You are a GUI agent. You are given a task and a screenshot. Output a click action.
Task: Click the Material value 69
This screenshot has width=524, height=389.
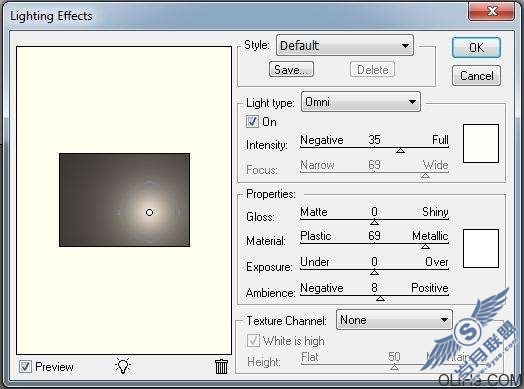374,236
